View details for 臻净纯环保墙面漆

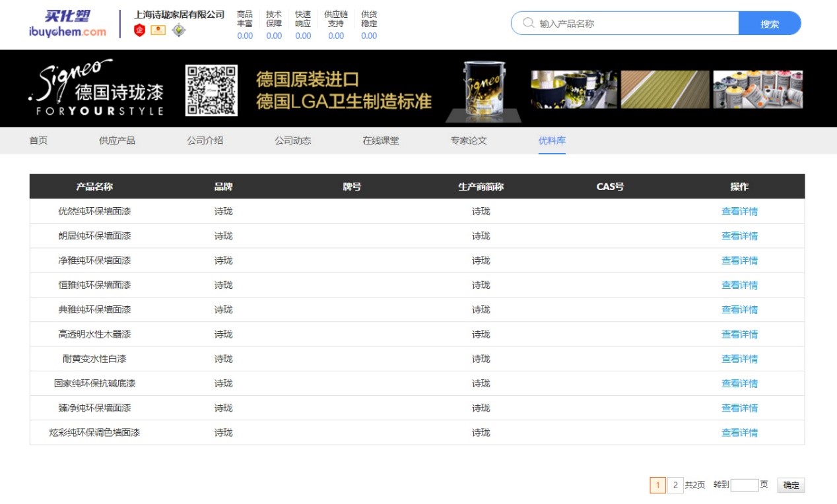coord(739,408)
